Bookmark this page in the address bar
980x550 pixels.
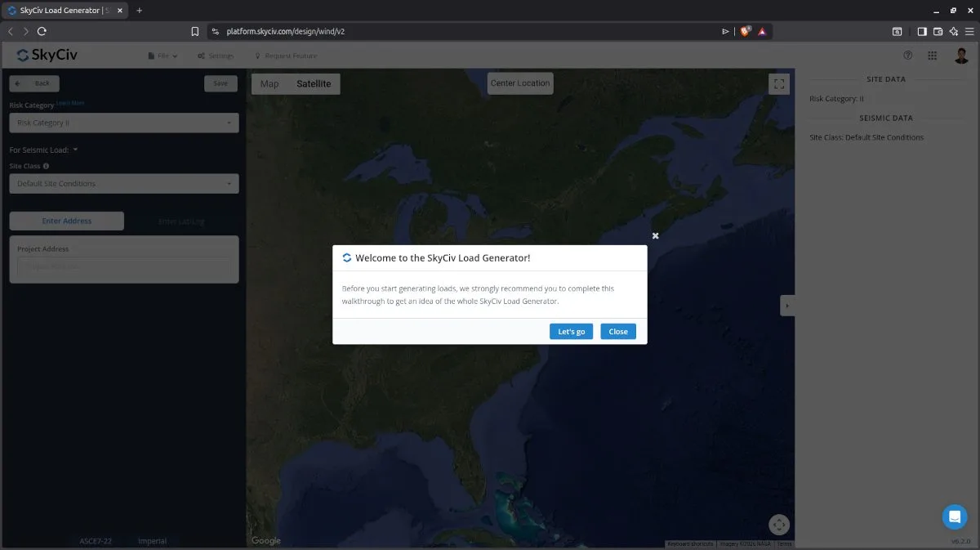194,32
